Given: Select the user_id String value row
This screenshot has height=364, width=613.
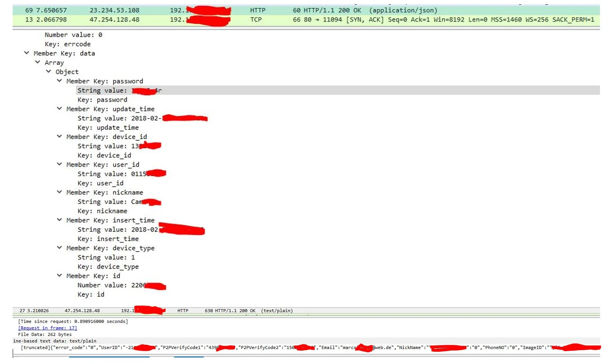Looking at the screenshot, I should click(122, 174).
